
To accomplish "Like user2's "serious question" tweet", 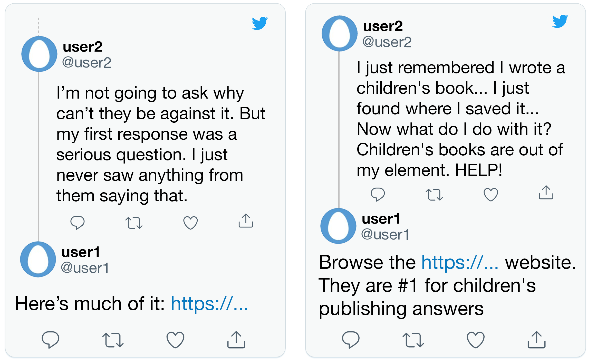I will (190, 223).
